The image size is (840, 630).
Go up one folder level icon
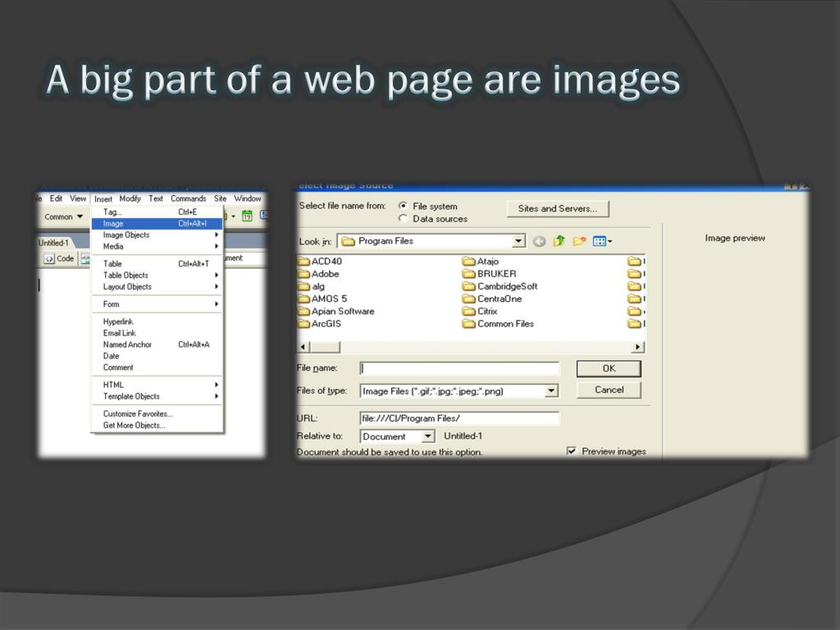point(559,241)
